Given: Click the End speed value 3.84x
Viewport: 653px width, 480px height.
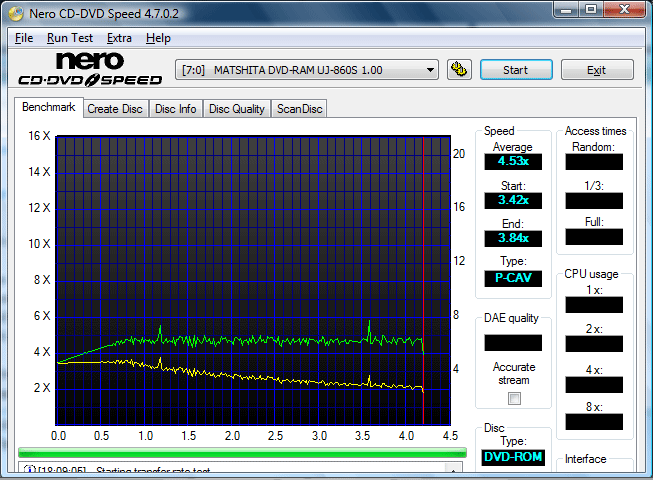Looking at the screenshot, I should (513, 239).
